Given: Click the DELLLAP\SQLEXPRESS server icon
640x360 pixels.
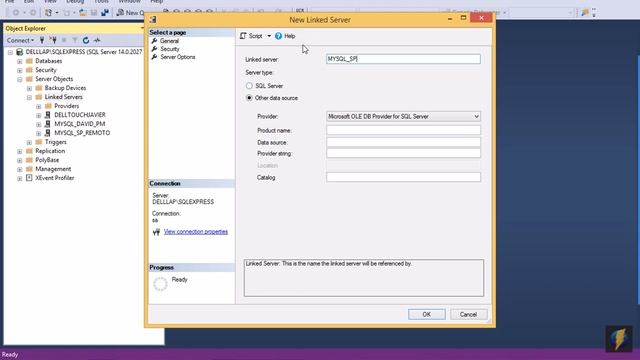Looking at the screenshot, I should [19, 52].
